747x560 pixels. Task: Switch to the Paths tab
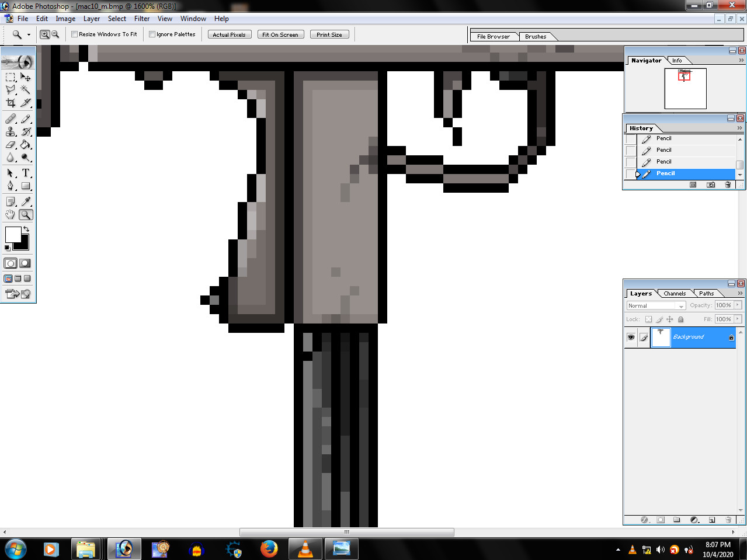[707, 294]
